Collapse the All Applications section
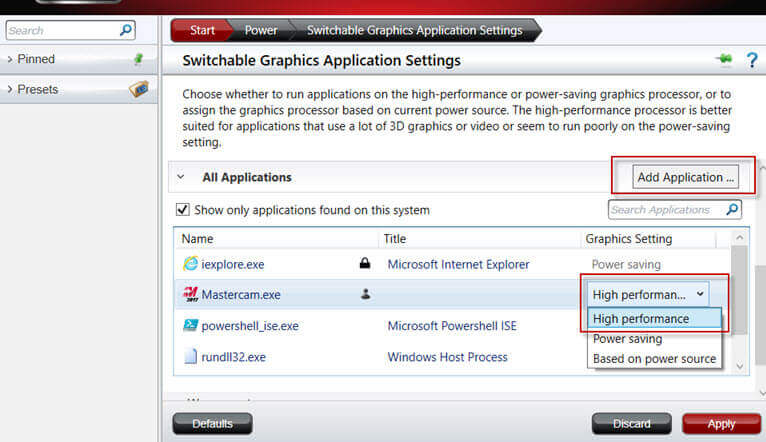 (x=181, y=177)
